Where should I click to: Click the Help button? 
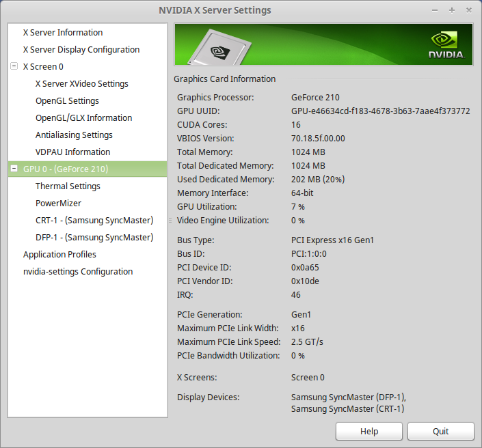click(x=369, y=431)
